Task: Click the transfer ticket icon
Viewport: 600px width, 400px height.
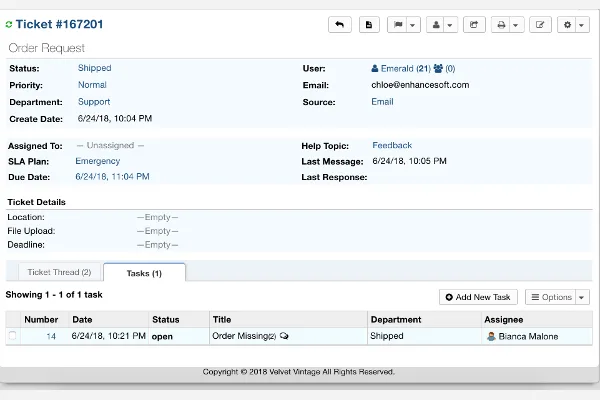Action: coord(474,25)
